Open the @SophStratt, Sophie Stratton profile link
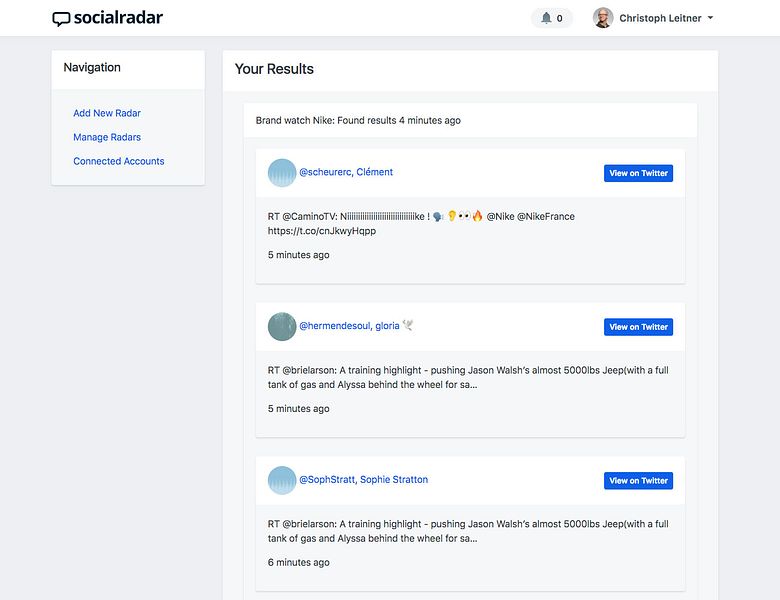 click(x=364, y=480)
